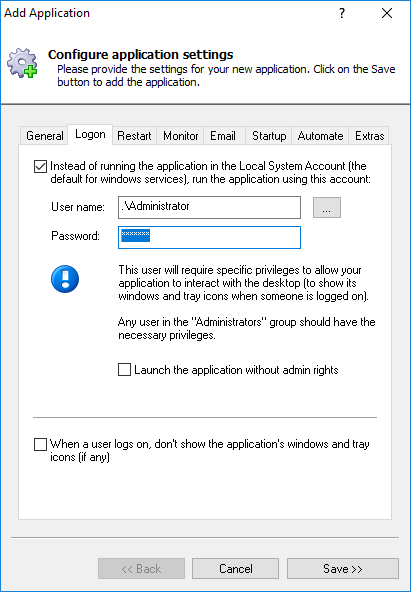The height and width of the screenshot is (592, 411).
Task: Enable Launch the application without admin rights
Action: point(125,370)
